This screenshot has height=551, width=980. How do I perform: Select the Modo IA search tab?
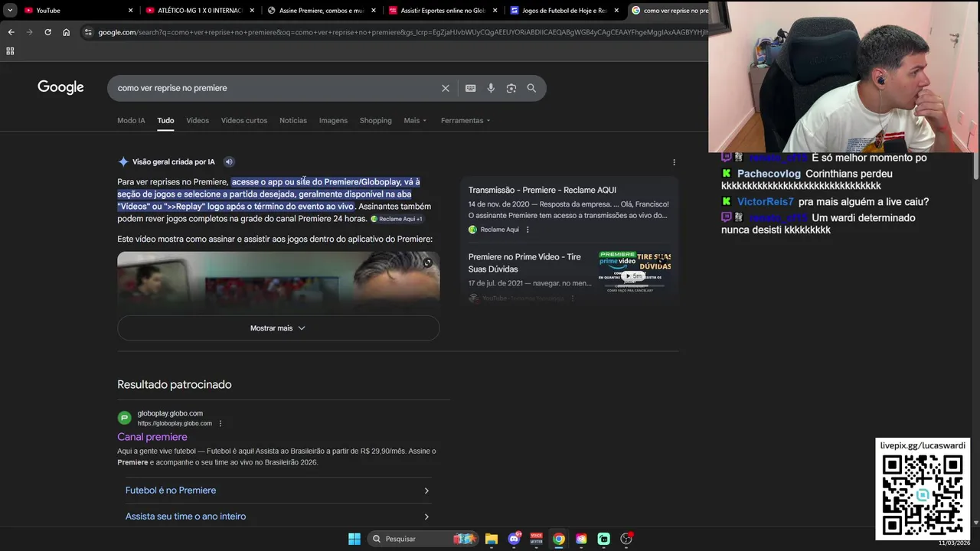pyautogui.click(x=131, y=120)
